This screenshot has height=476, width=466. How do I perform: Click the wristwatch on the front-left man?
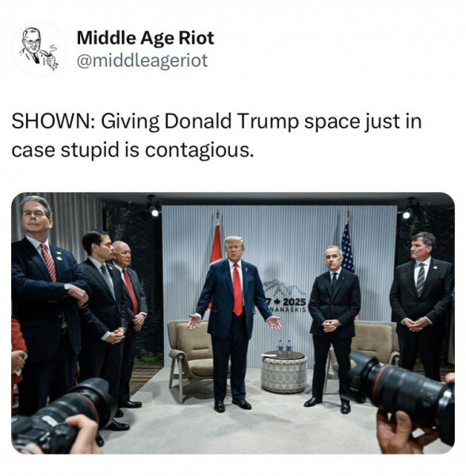coord(67,286)
